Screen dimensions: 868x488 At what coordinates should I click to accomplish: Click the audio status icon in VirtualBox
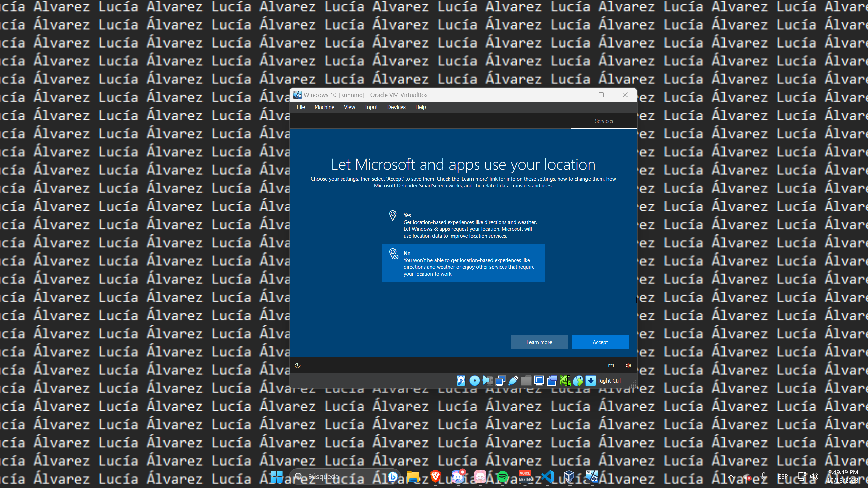coord(487,381)
